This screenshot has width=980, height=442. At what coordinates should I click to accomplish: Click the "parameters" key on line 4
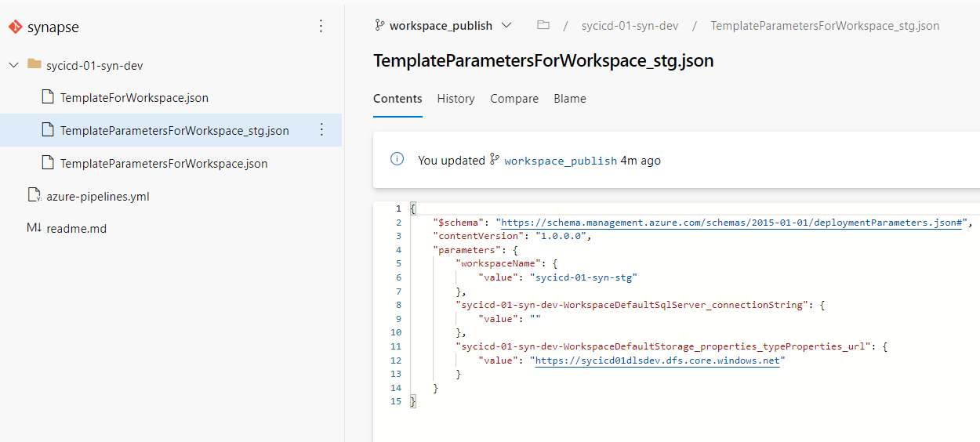click(x=466, y=250)
